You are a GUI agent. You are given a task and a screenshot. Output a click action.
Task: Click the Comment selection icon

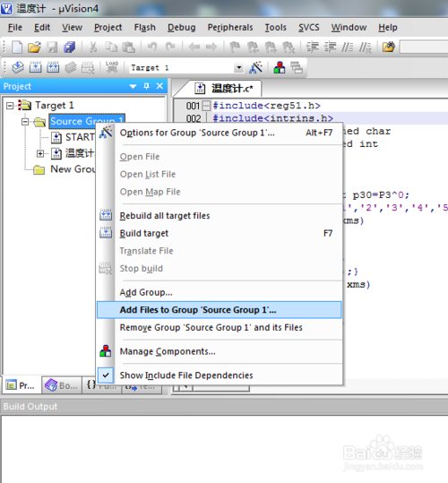pyautogui.click(x=348, y=47)
